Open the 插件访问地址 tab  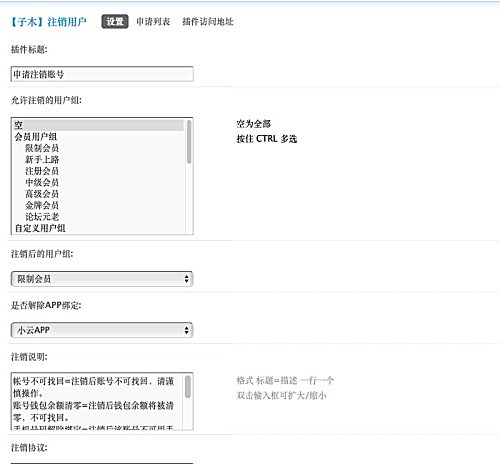(x=208, y=22)
